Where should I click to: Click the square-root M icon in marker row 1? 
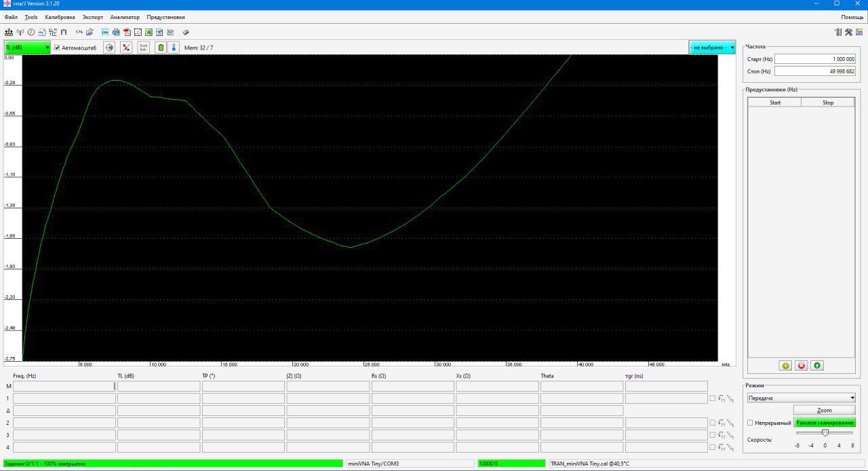pyautogui.click(x=721, y=398)
